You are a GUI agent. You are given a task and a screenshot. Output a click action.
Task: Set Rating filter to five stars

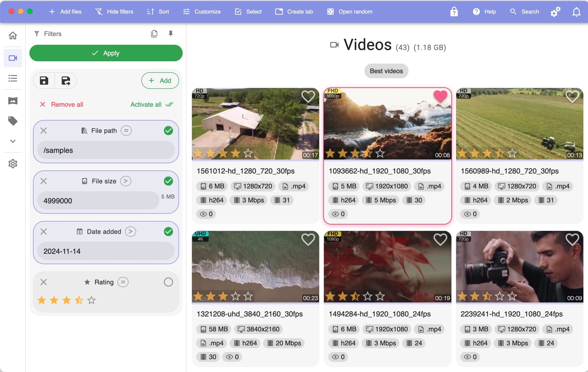(x=92, y=300)
